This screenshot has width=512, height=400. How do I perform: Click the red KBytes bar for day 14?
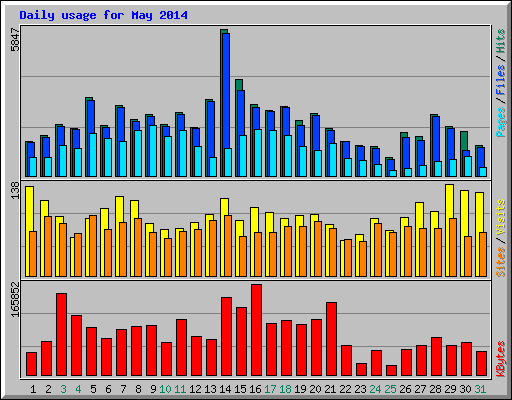226,337
